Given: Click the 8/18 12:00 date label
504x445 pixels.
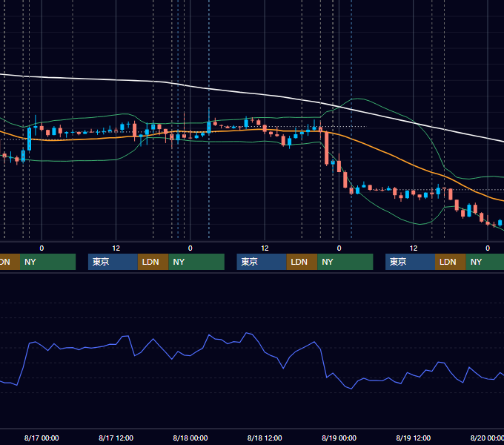Looking at the screenshot, I should click(265, 438).
